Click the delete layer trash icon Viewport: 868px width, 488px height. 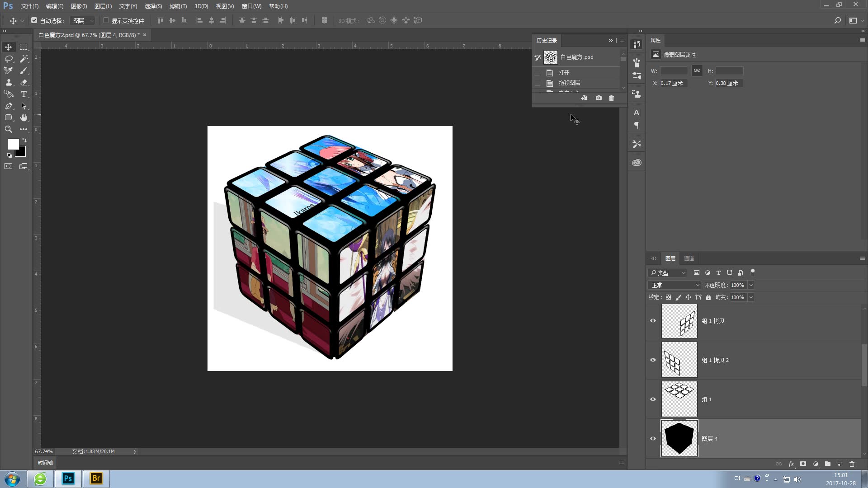(852, 464)
